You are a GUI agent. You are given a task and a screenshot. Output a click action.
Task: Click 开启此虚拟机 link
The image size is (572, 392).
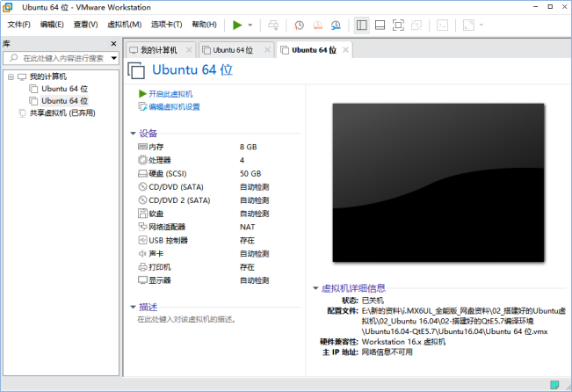(x=170, y=94)
